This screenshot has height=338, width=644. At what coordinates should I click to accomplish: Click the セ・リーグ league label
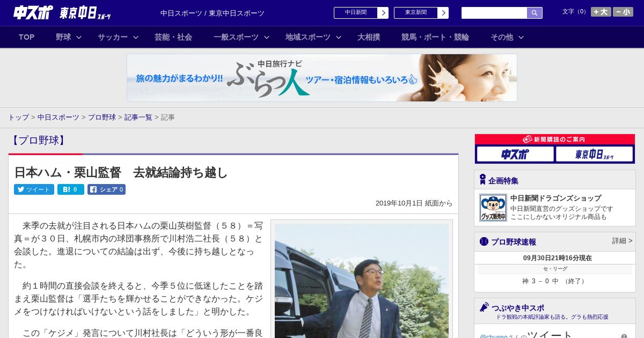tap(555, 269)
